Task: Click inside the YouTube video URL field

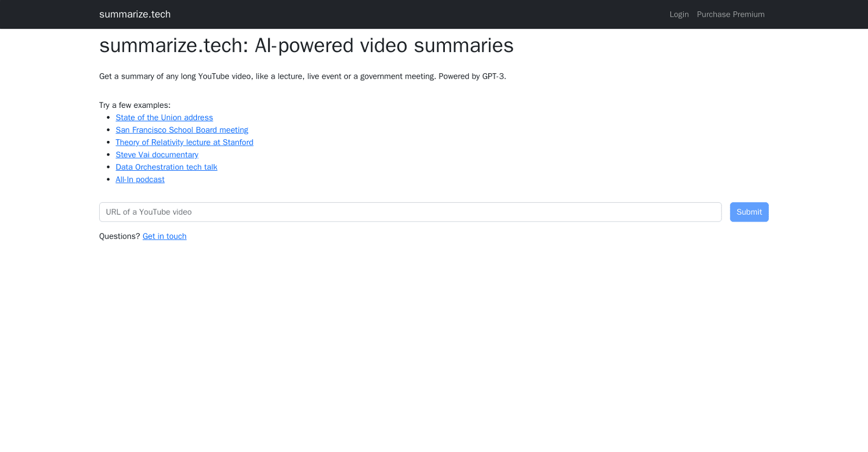Action: pyautogui.click(x=410, y=212)
